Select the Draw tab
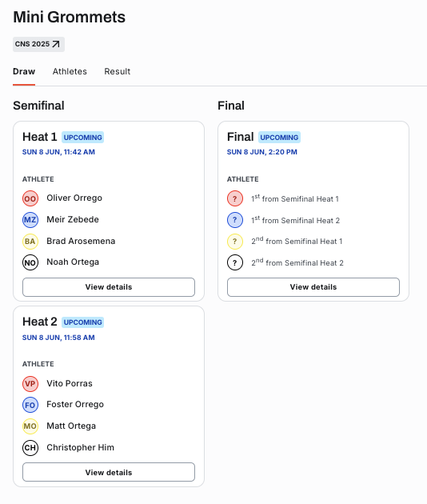The width and height of the screenshot is (427, 504). tap(24, 71)
